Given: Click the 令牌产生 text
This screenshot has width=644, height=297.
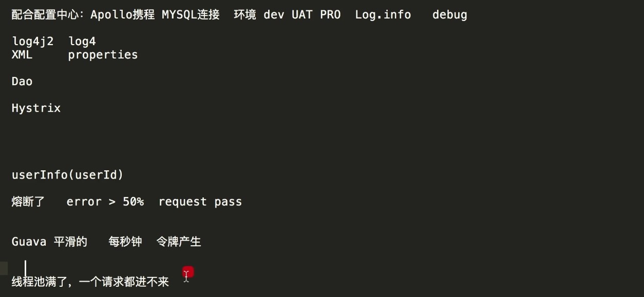Looking at the screenshot, I should coord(179,242).
